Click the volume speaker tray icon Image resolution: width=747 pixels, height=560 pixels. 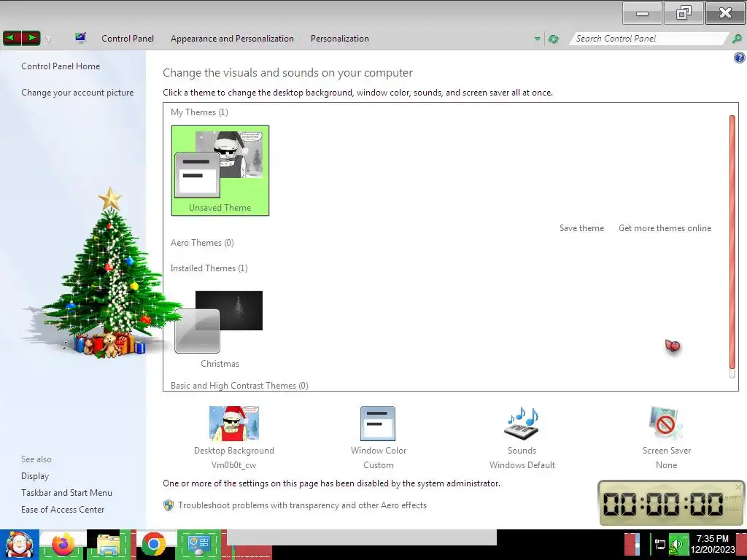coord(678,544)
